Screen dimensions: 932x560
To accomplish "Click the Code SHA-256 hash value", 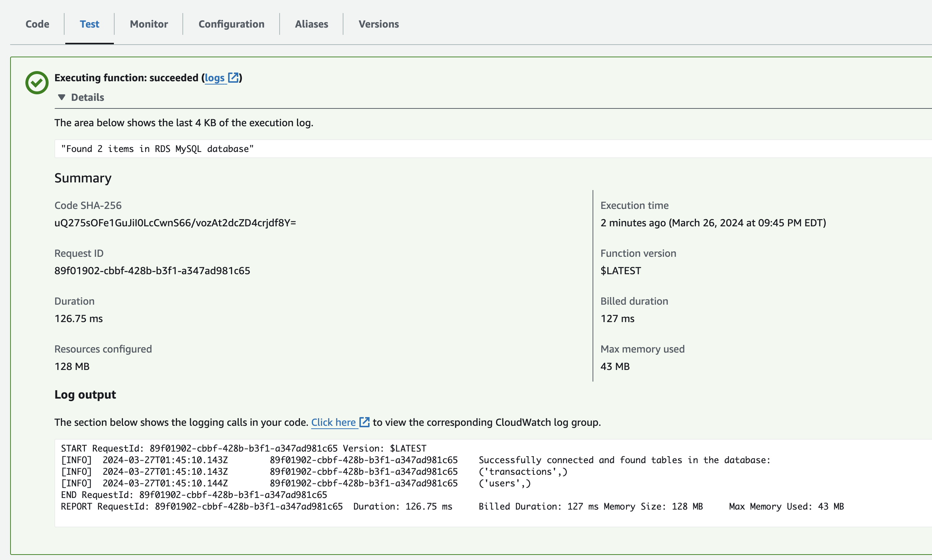I will (x=176, y=223).
